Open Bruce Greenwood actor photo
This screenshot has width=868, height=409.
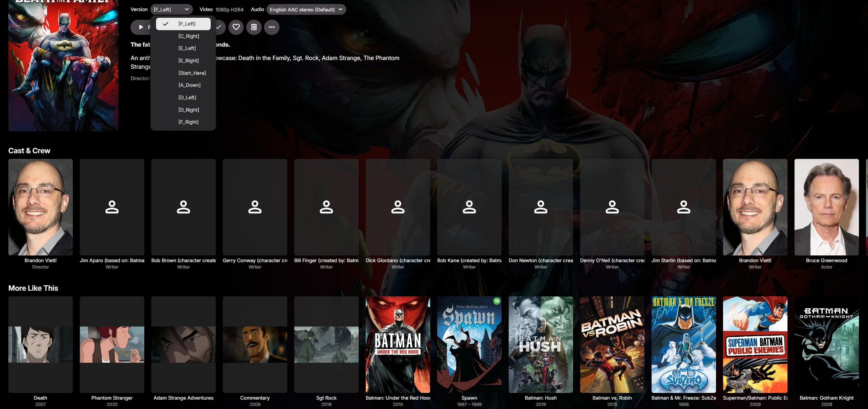point(826,207)
